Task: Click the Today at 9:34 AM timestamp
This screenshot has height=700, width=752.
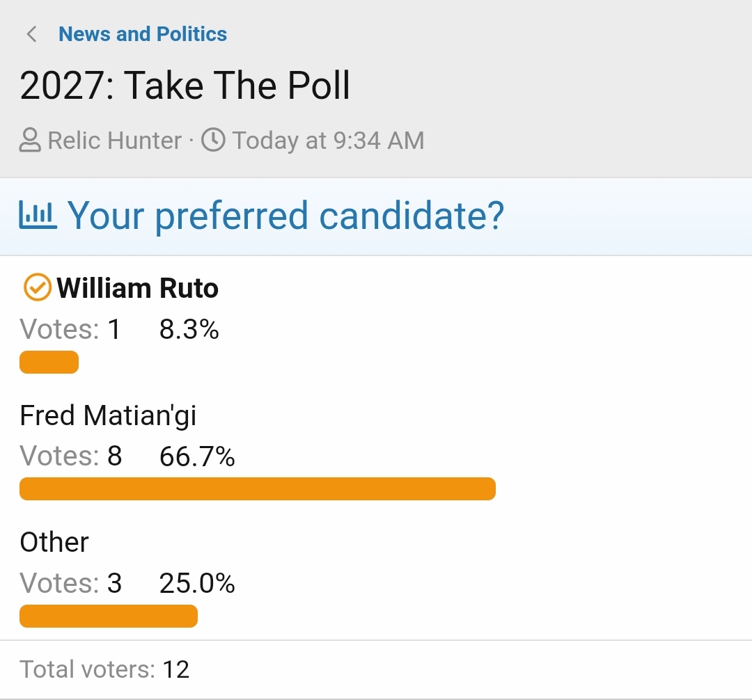Action: click(329, 141)
